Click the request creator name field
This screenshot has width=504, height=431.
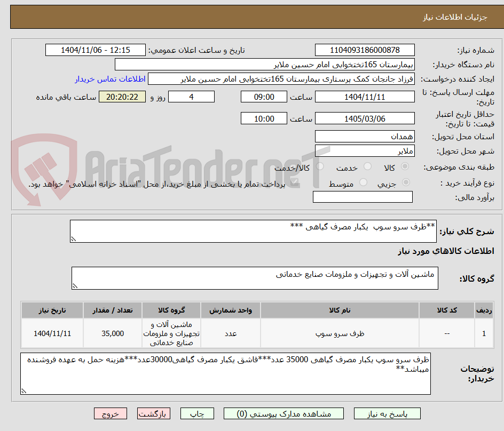pyautogui.click(x=281, y=79)
